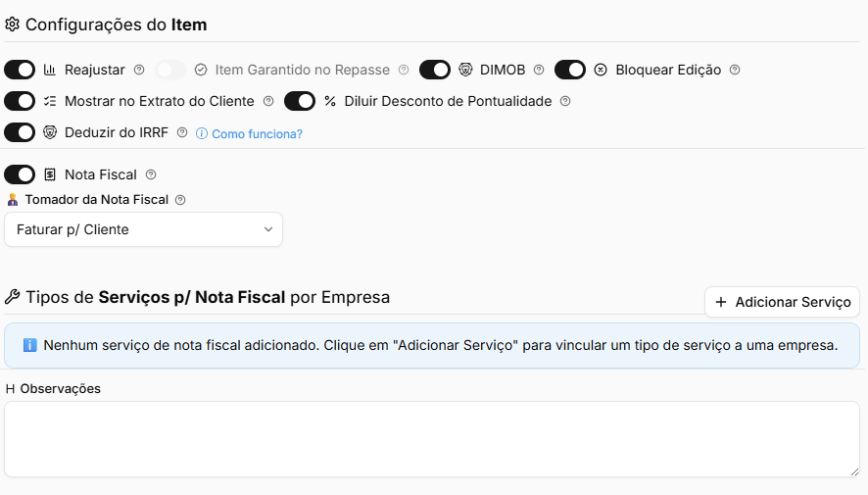Click the receipt icon beside Nota Fiscal
868x495 pixels.
click(50, 175)
